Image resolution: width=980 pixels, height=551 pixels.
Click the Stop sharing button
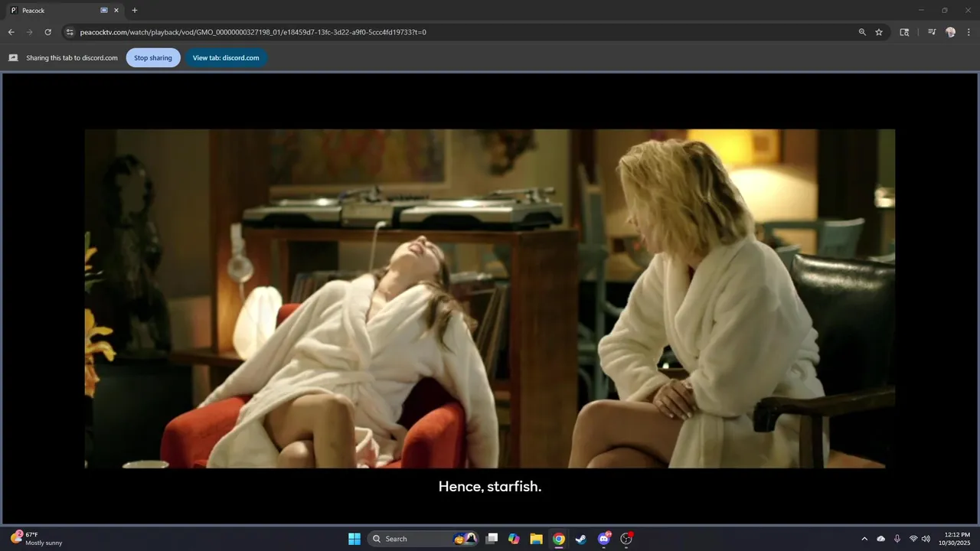click(153, 57)
